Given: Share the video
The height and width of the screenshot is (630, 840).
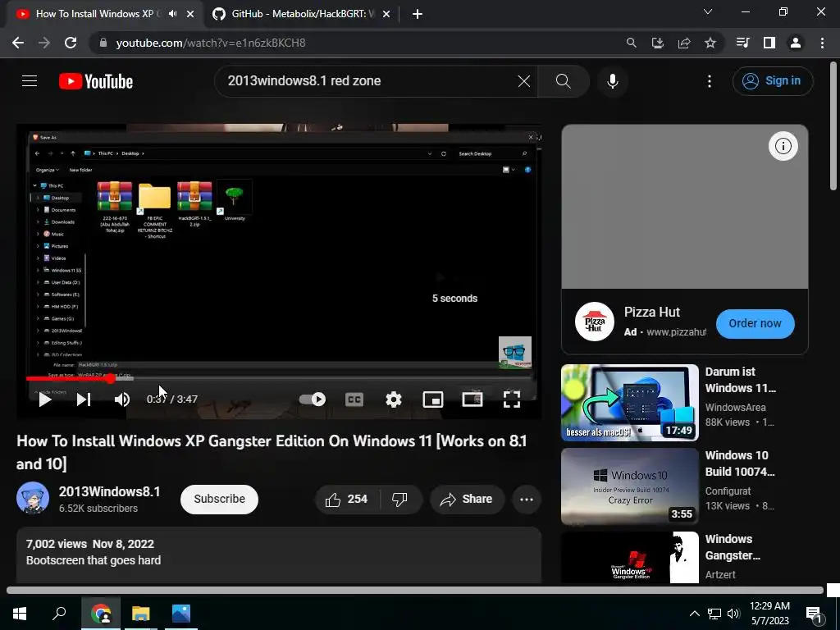Looking at the screenshot, I should coord(467,500).
